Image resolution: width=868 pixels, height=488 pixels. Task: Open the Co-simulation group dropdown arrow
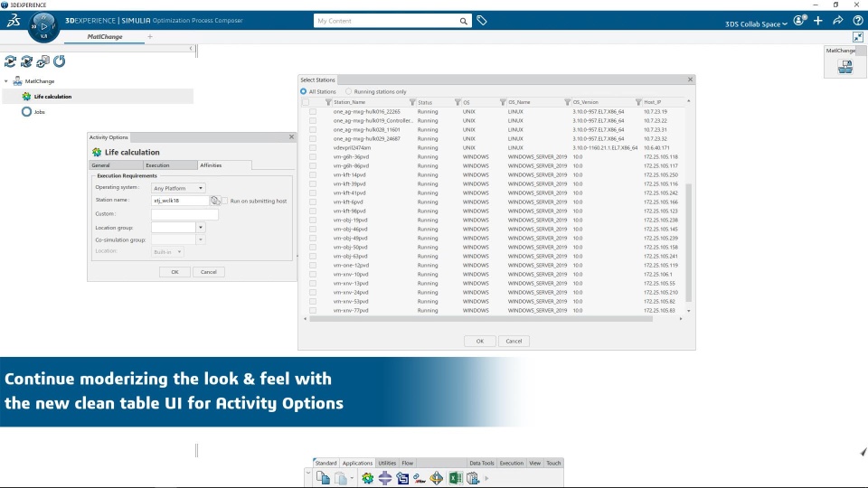click(201, 239)
